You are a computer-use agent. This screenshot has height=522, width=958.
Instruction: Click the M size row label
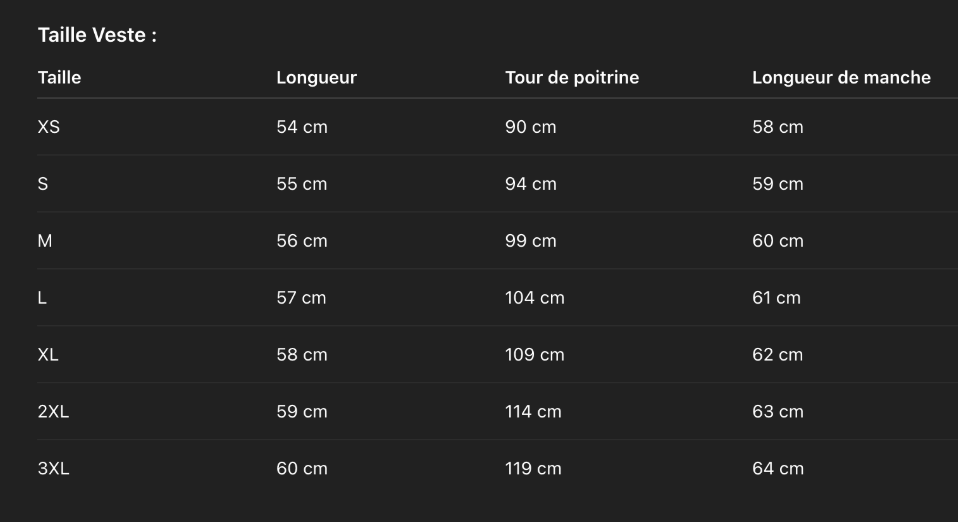(x=45, y=241)
